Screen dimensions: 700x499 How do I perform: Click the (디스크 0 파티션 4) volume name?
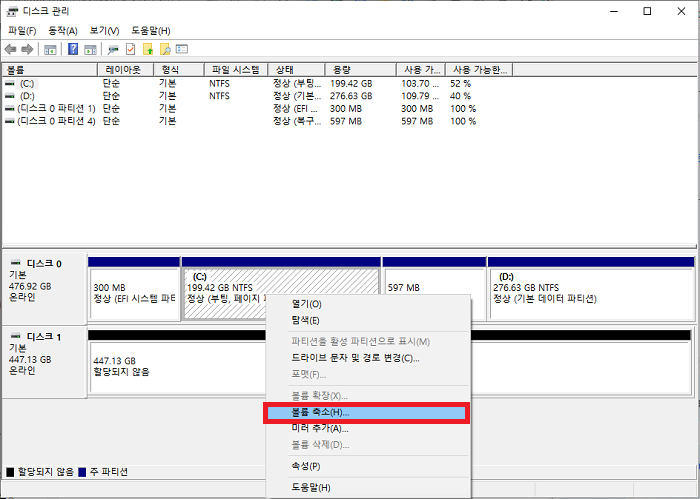[x=56, y=121]
